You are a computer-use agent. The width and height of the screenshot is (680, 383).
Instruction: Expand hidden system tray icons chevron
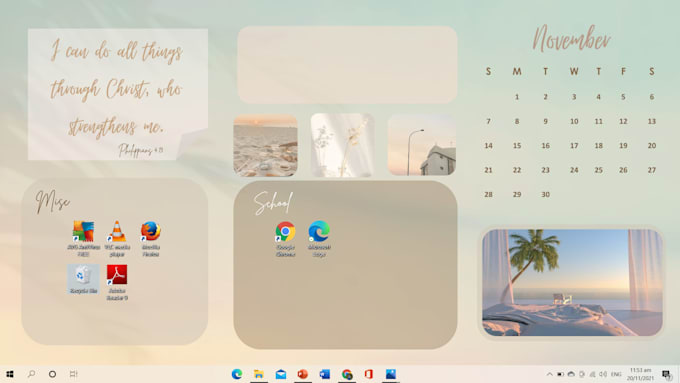549,374
